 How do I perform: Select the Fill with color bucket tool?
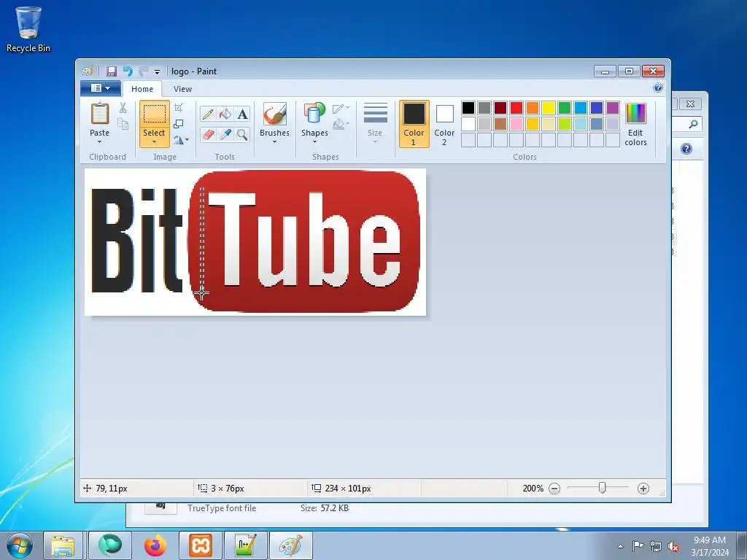(x=225, y=114)
